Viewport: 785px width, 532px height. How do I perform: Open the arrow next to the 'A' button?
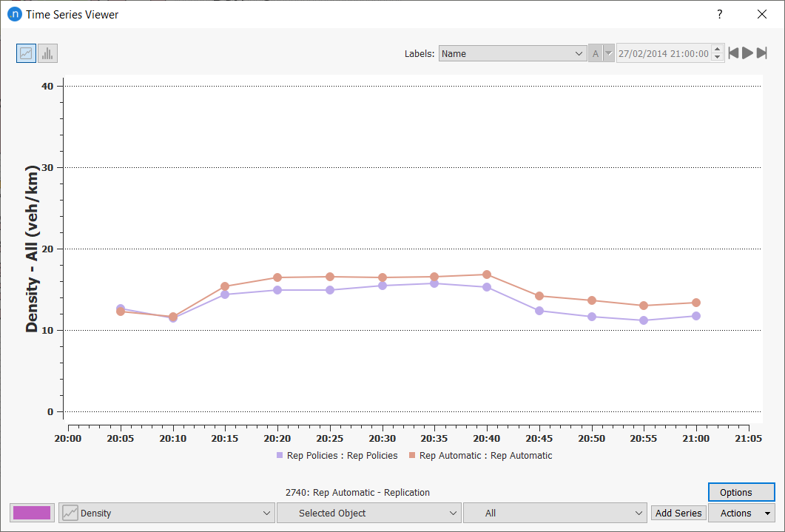coord(609,53)
